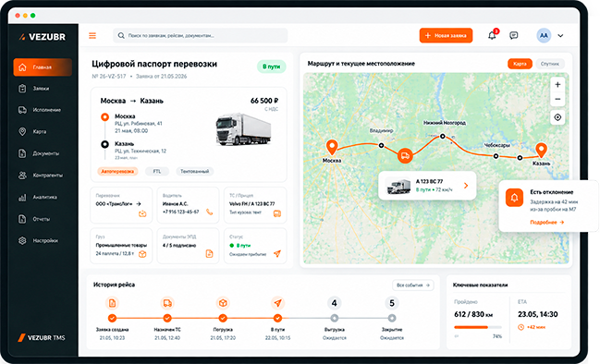Click the cargo box icon in Груз
Image resolution: width=600 pixels, height=364 pixels.
tap(142, 254)
